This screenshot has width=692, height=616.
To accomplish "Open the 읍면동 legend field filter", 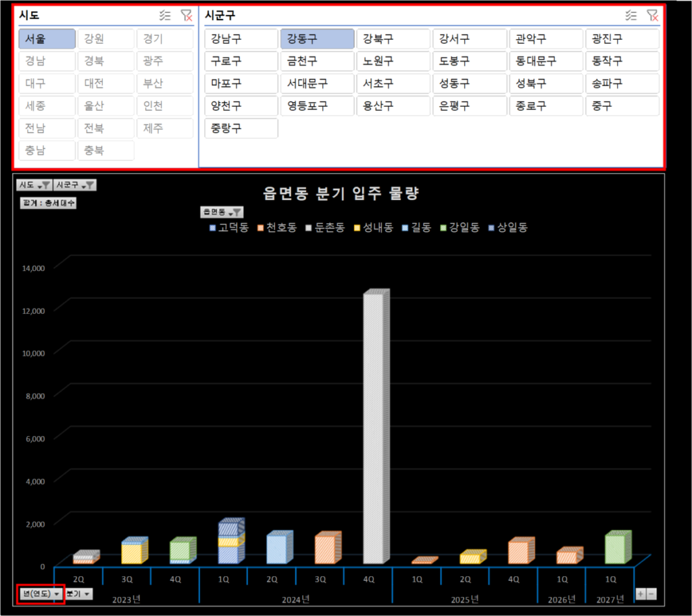I will click(222, 212).
